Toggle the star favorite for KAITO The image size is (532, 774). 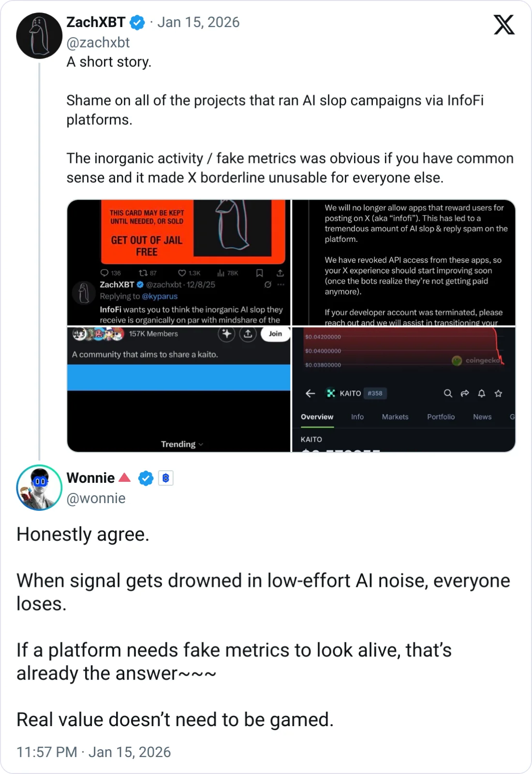[498, 393]
